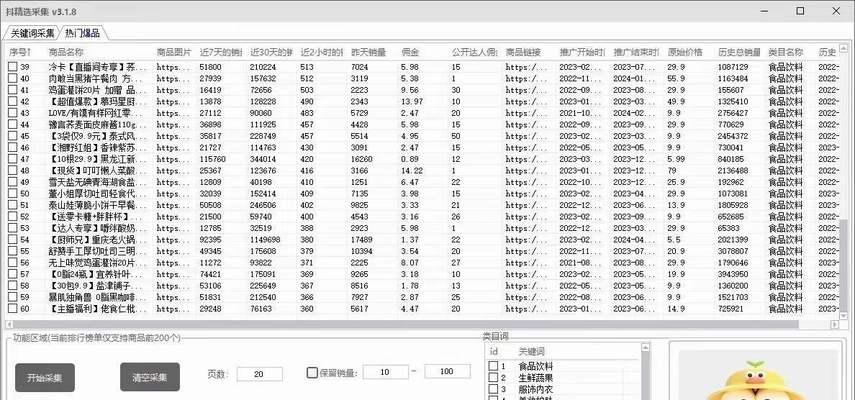Select product 泰山娃薄脆小饼干早餐 in row 51
The height and width of the screenshot is (400, 855).
98,205
